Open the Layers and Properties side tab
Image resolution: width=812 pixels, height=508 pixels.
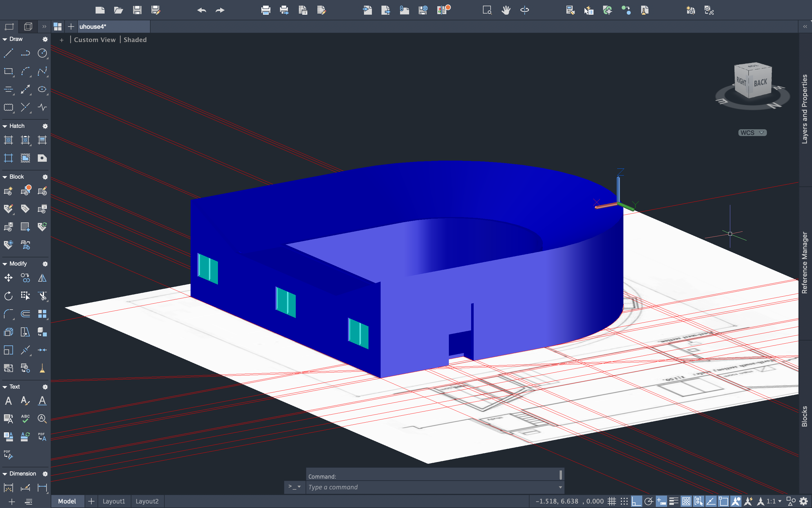pyautogui.click(x=805, y=109)
